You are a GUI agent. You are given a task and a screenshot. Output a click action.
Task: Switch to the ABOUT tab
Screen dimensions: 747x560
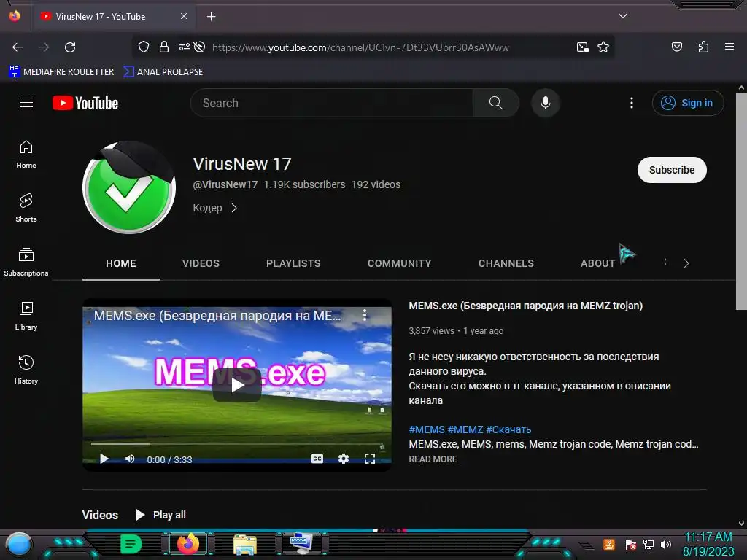pos(597,263)
